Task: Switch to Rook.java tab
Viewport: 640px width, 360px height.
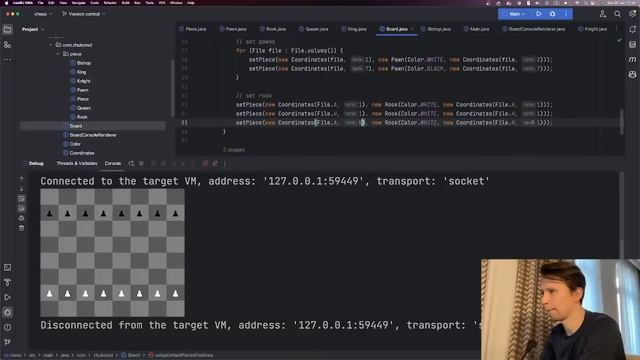Action: 273,29
